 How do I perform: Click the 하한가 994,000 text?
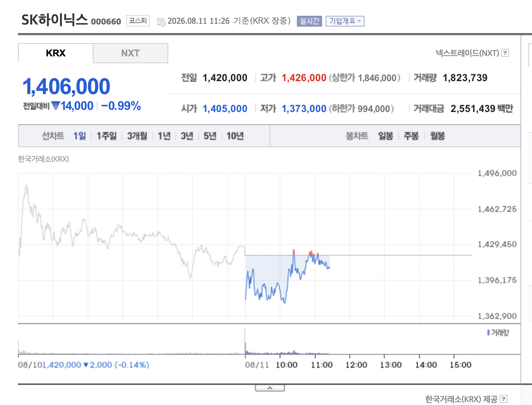click(361, 109)
